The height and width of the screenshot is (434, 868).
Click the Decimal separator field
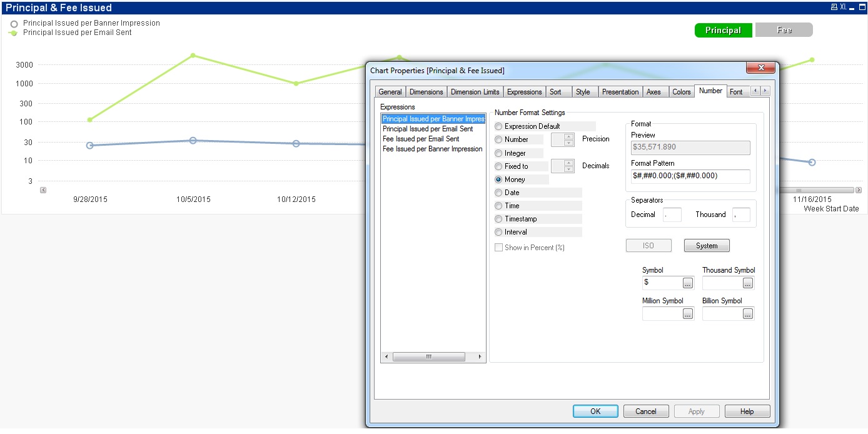coord(672,214)
